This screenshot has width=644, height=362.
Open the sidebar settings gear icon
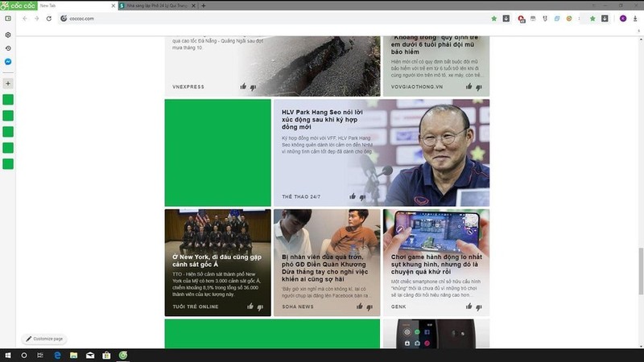pyautogui.click(x=8, y=35)
